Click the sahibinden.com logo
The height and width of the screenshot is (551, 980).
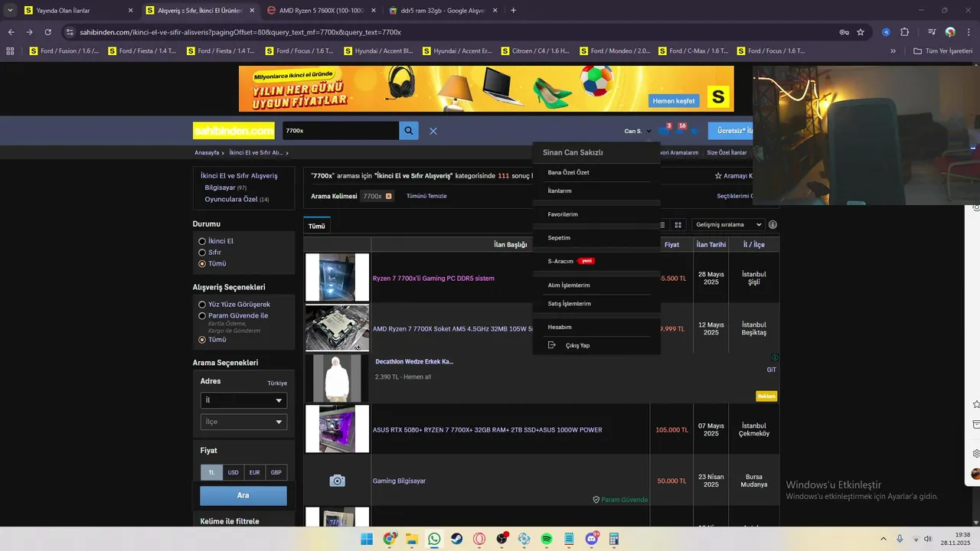[x=234, y=131]
